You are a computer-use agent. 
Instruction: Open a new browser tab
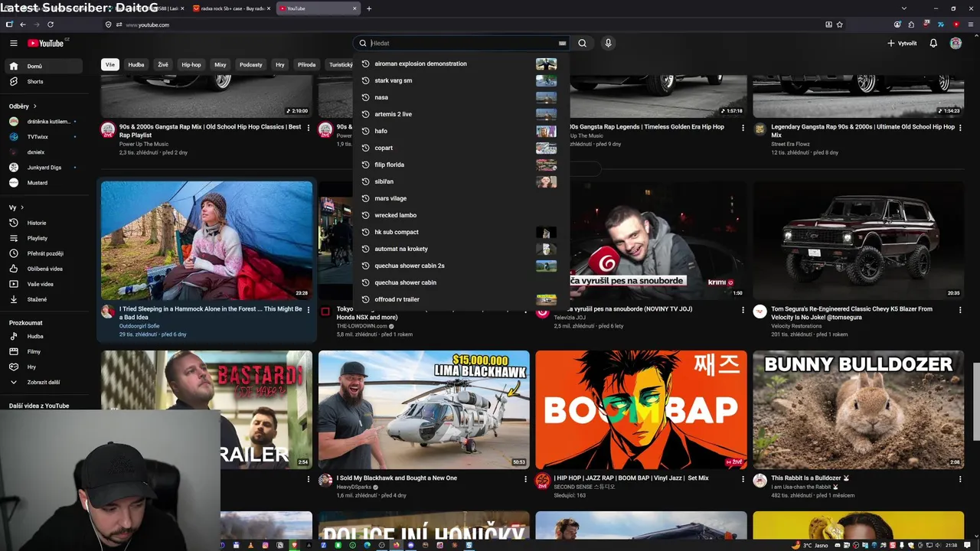click(369, 8)
